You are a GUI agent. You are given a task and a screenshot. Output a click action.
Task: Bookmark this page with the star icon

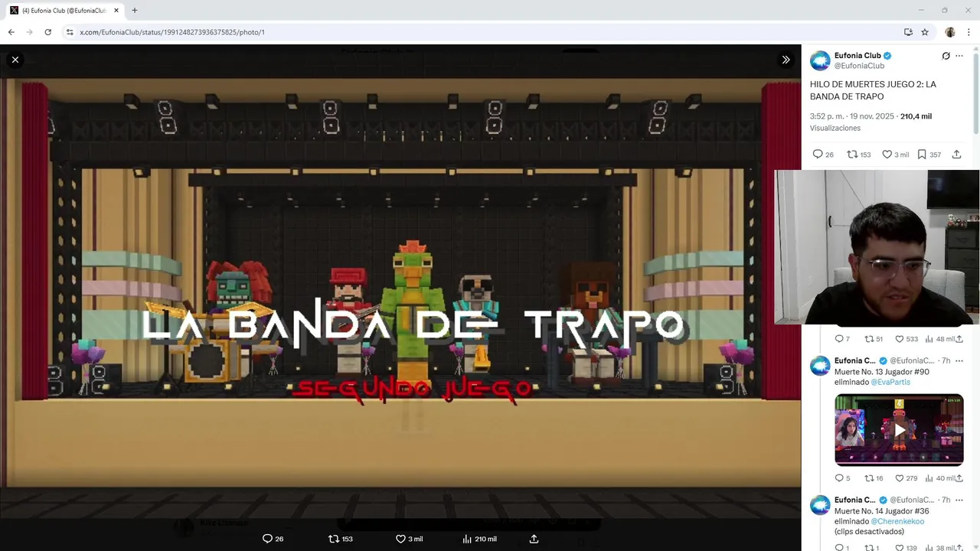tap(925, 32)
